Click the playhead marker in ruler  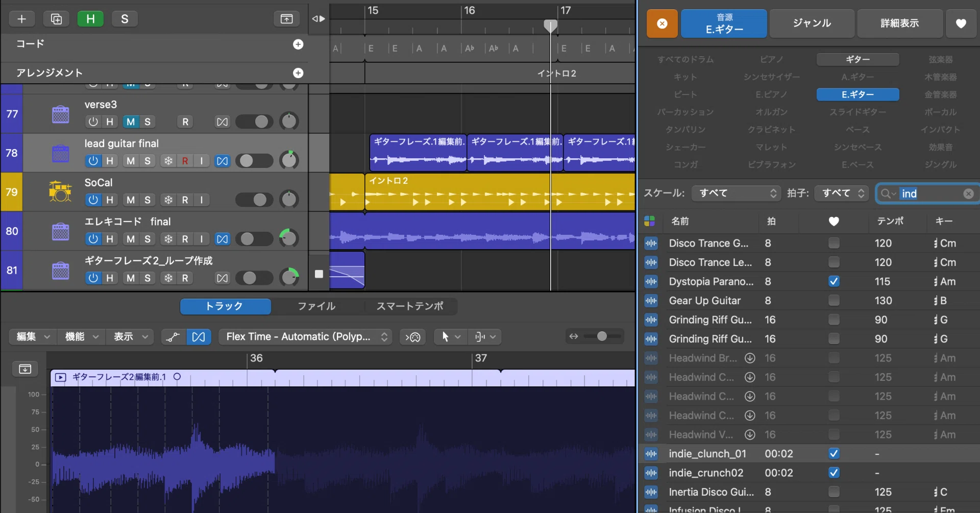click(x=550, y=26)
